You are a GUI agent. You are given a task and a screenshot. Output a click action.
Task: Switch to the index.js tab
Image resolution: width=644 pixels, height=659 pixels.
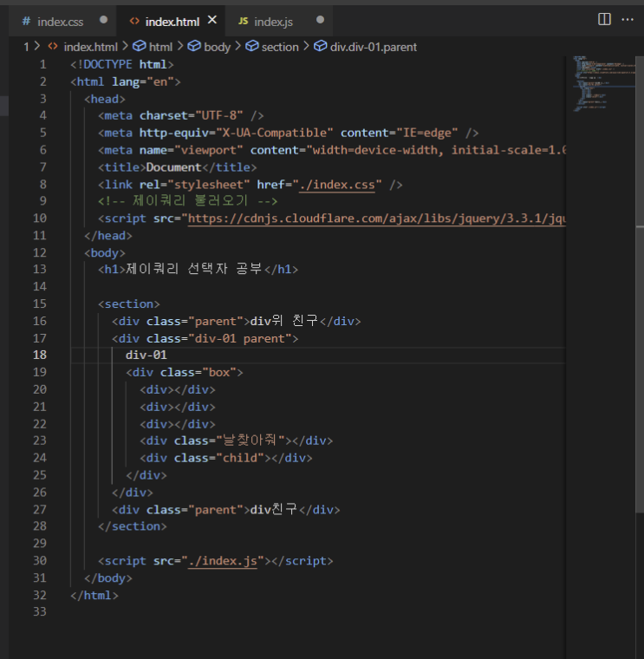(x=273, y=20)
